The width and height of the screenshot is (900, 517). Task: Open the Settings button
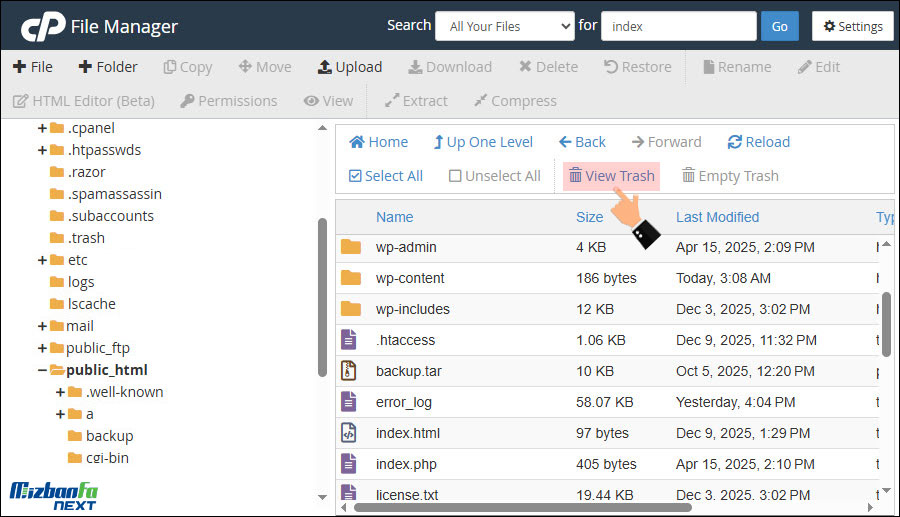click(x=852, y=26)
